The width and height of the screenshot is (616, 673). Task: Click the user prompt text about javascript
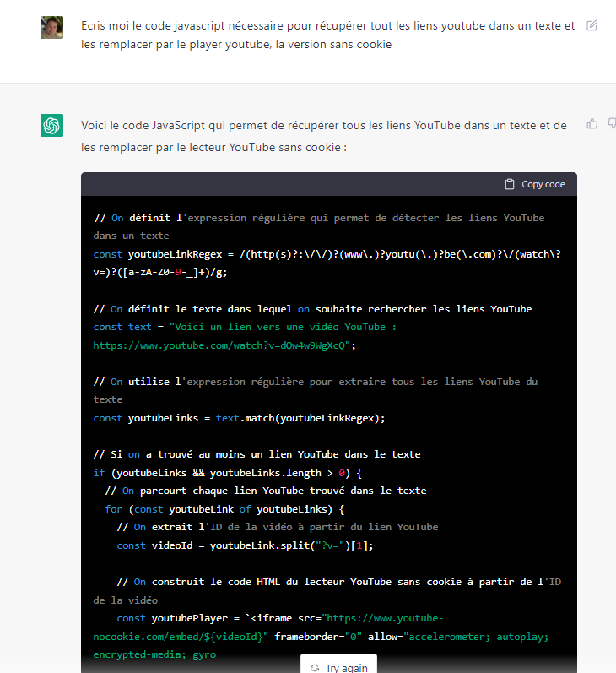click(327, 35)
